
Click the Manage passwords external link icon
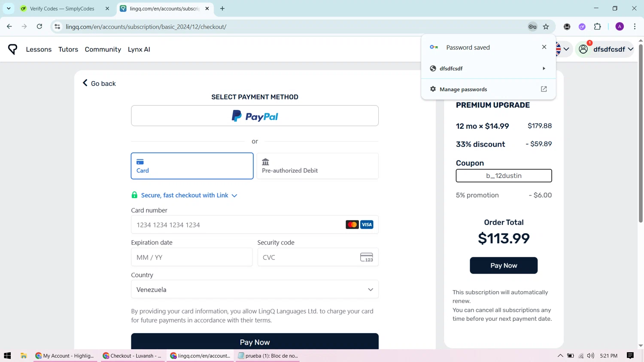pos(544,89)
